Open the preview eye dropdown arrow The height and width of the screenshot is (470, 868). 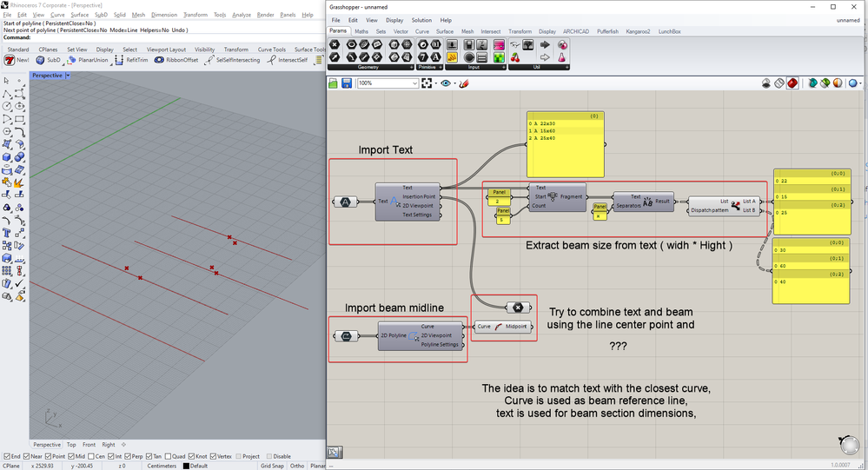pos(454,83)
